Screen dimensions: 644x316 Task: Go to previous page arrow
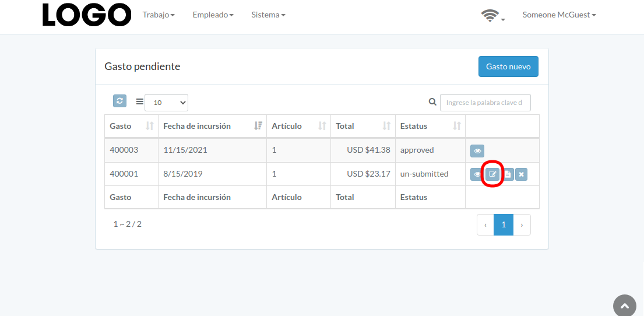click(x=485, y=225)
